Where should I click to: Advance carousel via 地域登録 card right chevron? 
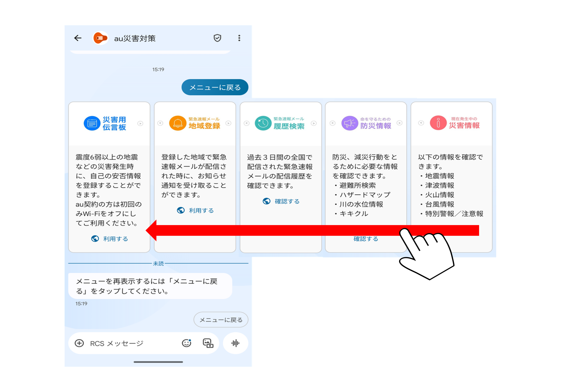pyautogui.click(x=229, y=123)
